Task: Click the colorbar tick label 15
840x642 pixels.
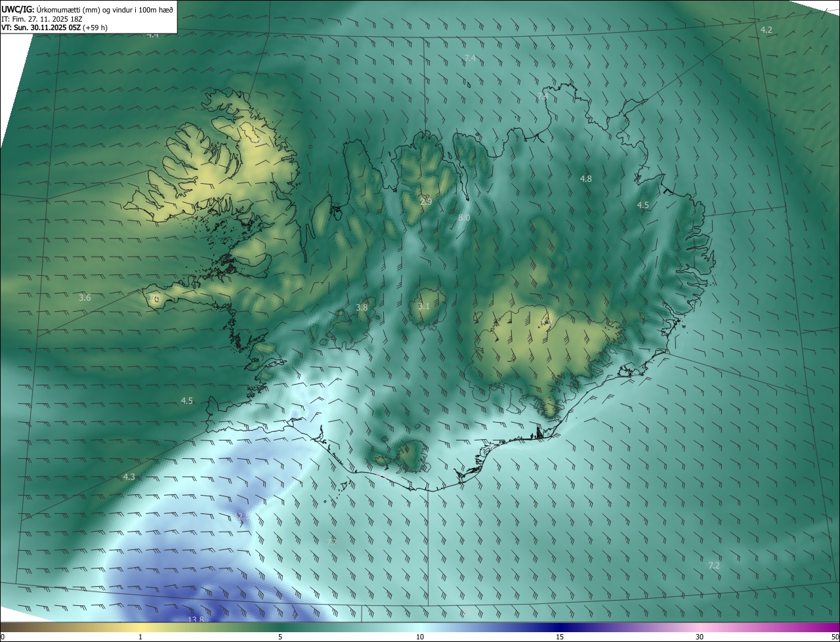Action: tap(560, 637)
